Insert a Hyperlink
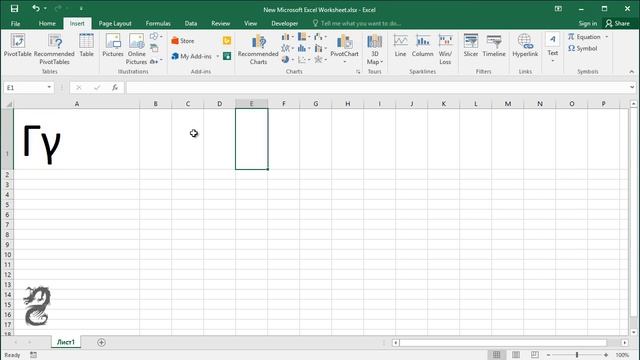The image size is (640, 360). (525, 46)
